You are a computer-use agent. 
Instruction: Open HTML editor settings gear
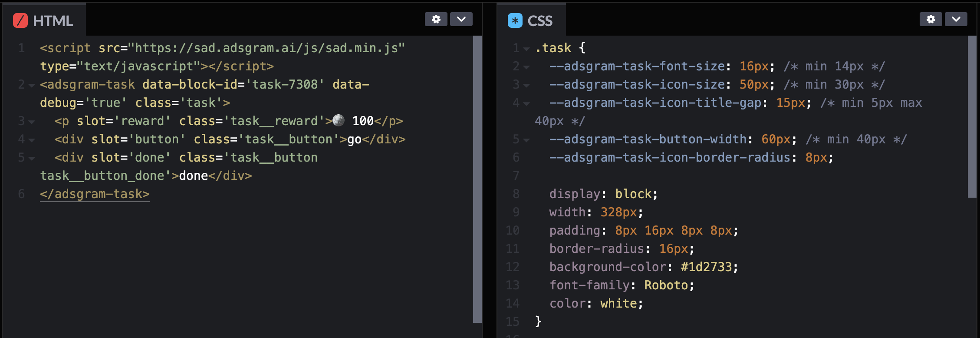click(x=436, y=19)
